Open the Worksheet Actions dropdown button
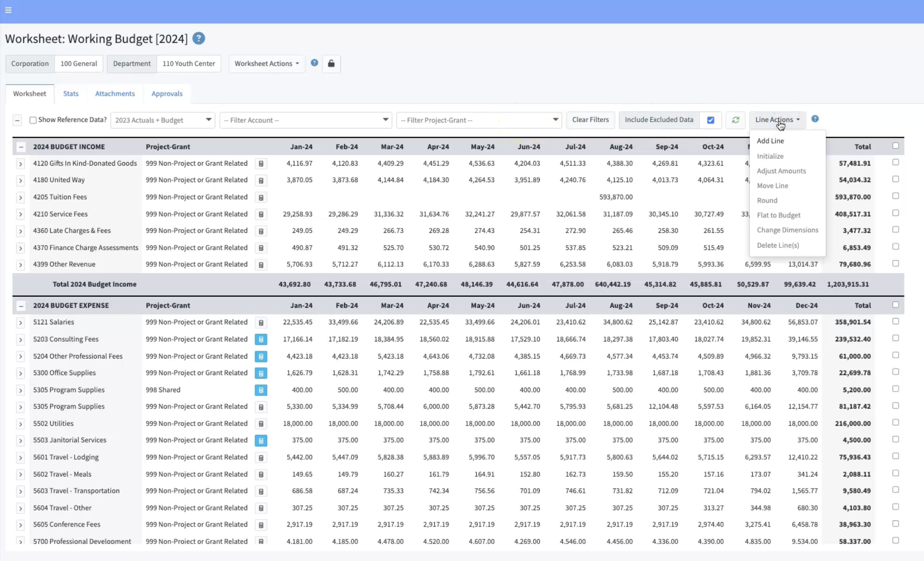 [267, 64]
